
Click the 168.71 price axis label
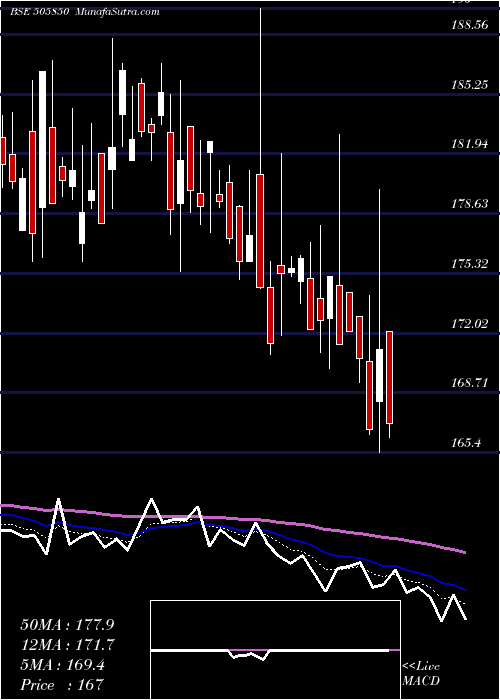tap(469, 383)
